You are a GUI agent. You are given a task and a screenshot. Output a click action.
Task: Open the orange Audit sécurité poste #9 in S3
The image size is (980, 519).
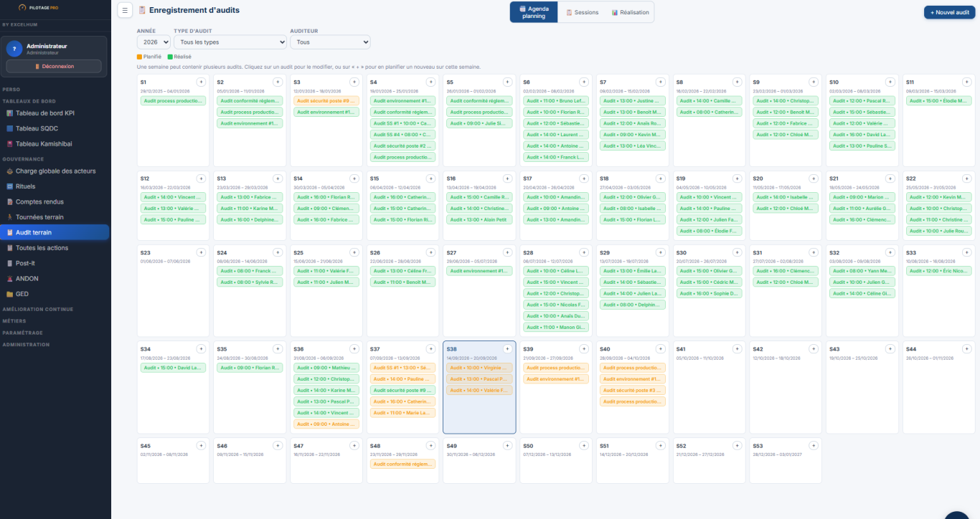(326, 101)
